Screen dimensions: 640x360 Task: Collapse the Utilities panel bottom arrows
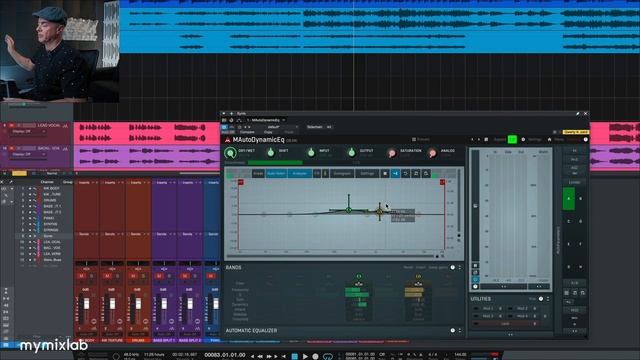point(510,335)
